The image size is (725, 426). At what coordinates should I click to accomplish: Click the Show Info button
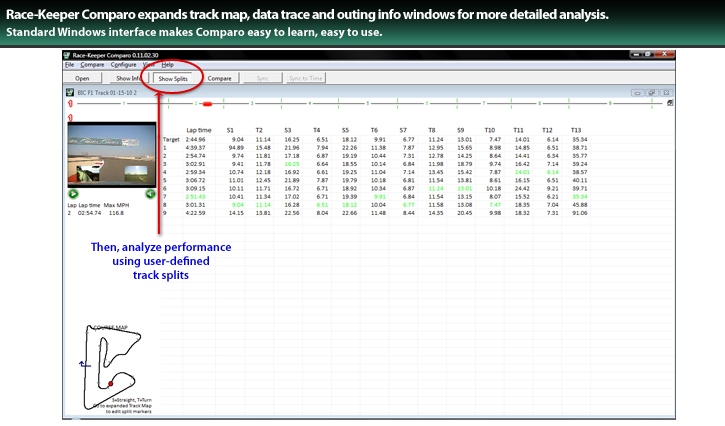[128, 77]
